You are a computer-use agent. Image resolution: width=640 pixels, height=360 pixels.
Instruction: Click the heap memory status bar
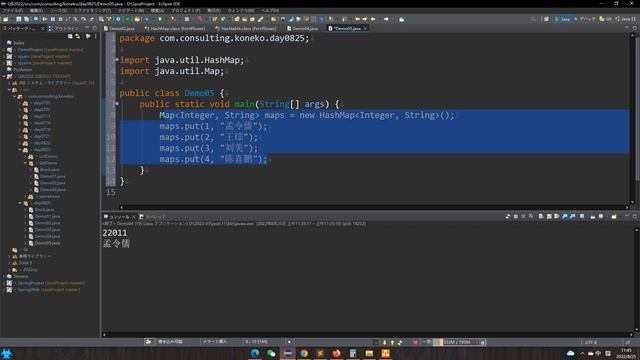click(x=456, y=342)
